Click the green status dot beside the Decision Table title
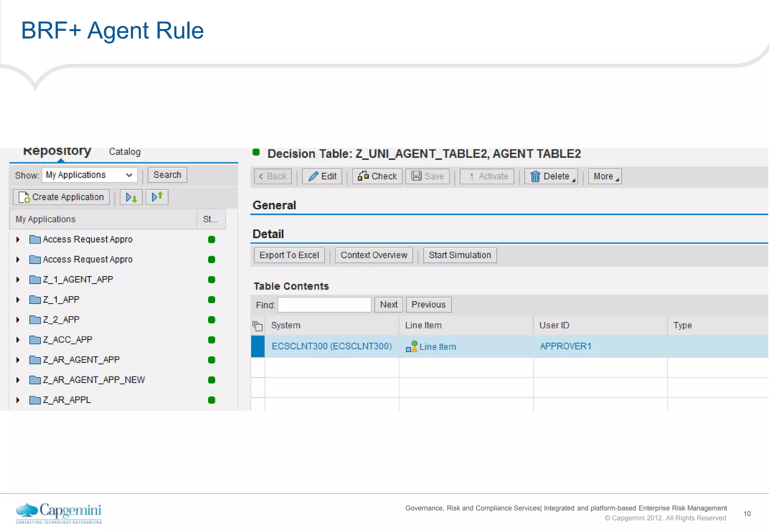 coord(256,152)
